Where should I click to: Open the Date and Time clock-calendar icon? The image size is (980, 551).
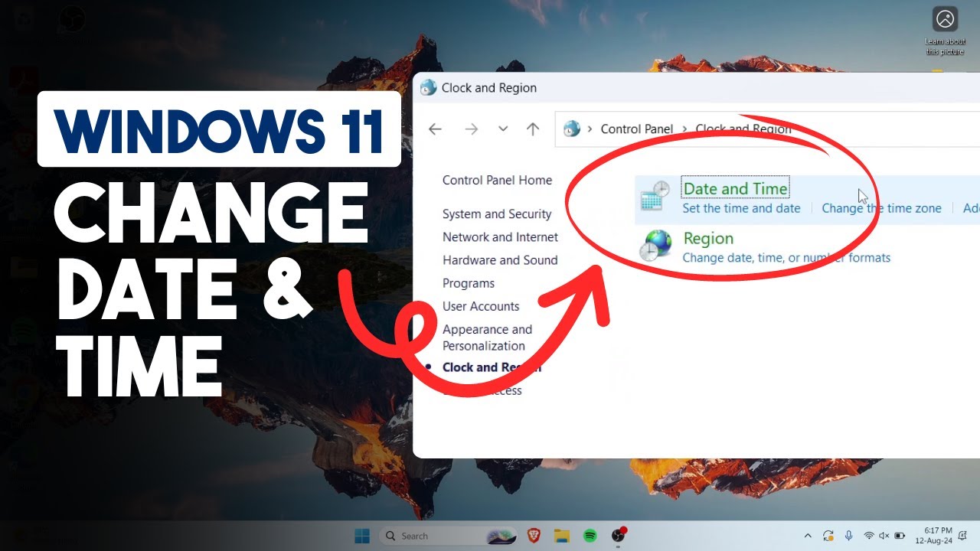coord(655,197)
